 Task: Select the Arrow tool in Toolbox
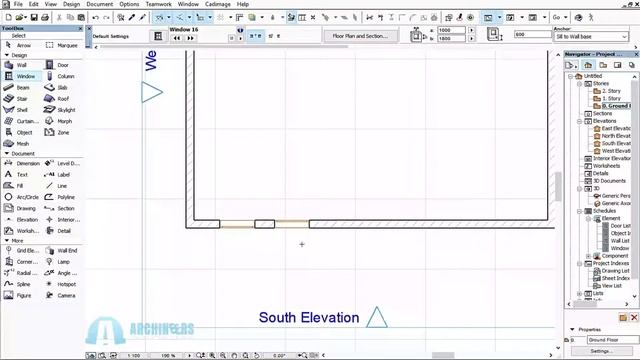(x=19, y=45)
